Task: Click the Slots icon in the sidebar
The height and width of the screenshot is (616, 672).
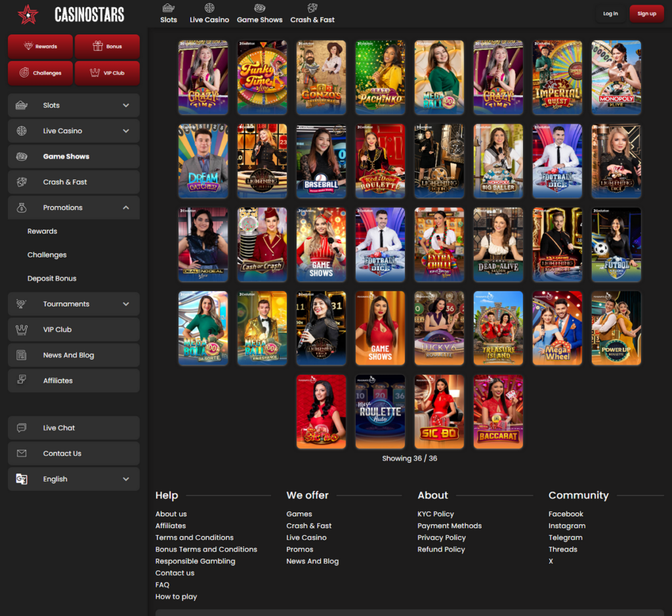Action: [x=22, y=106]
